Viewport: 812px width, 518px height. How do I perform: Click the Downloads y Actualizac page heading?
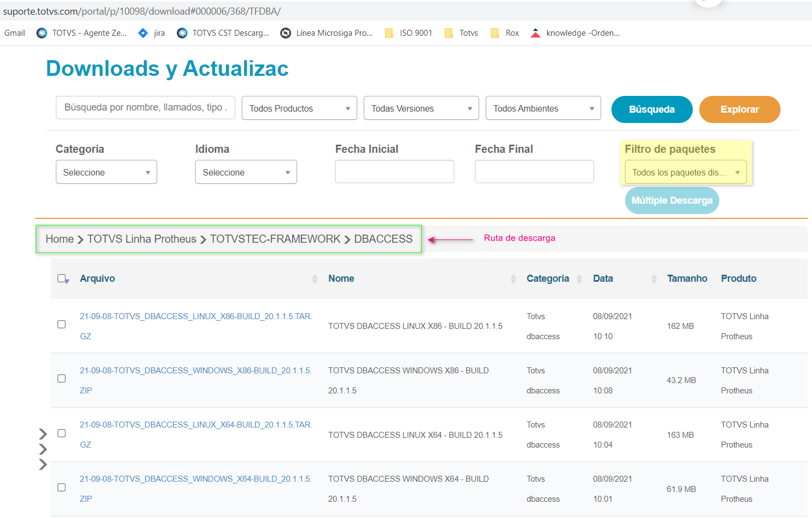(x=167, y=69)
